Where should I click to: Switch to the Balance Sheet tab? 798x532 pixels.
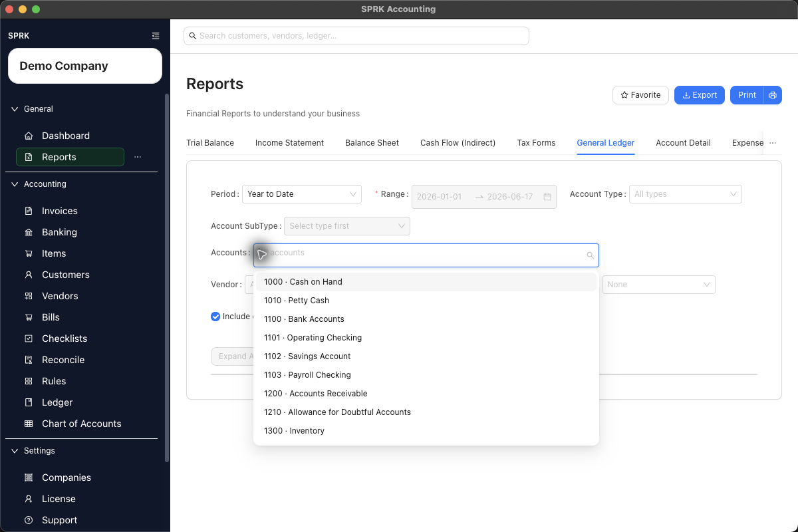click(x=372, y=143)
